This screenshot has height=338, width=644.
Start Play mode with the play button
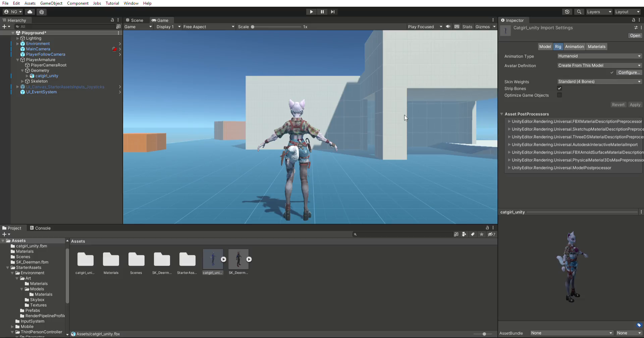pyautogui.click(x=311, y=12)
